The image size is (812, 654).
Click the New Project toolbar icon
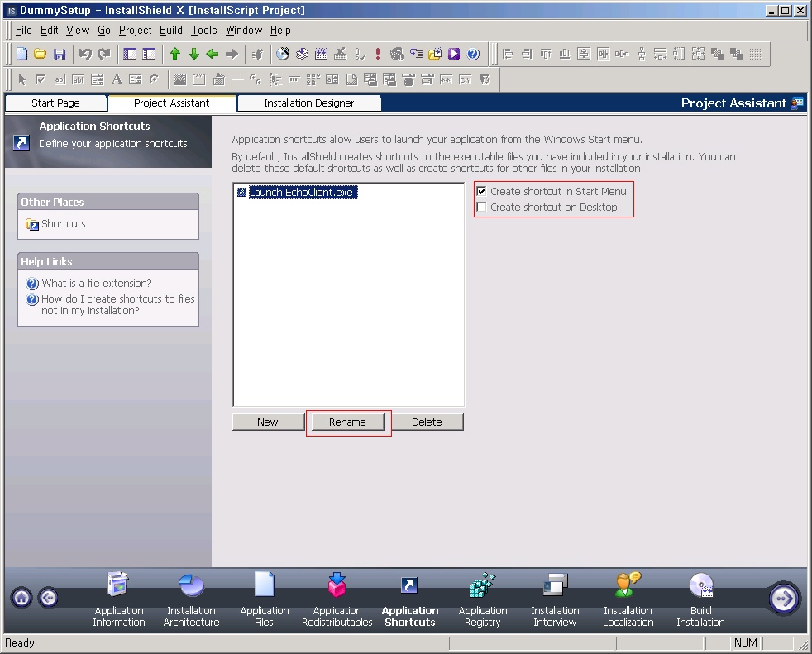click(x=21, y=54)
